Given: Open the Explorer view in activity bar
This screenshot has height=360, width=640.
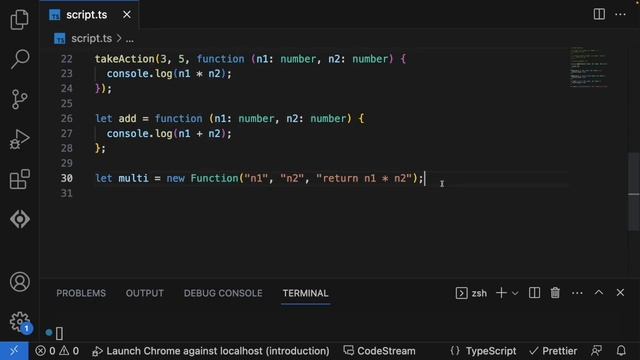Looking at the screenshot, I should (x=20, y=20).
